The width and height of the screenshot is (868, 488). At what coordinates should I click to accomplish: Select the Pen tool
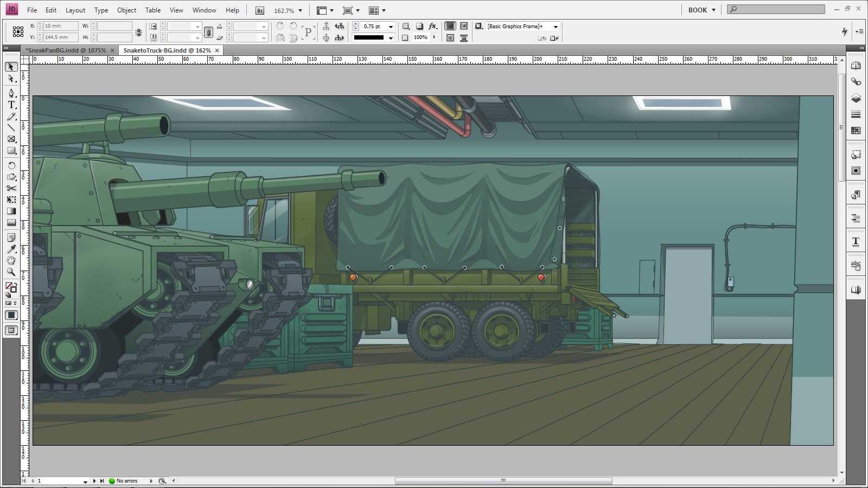11,93
